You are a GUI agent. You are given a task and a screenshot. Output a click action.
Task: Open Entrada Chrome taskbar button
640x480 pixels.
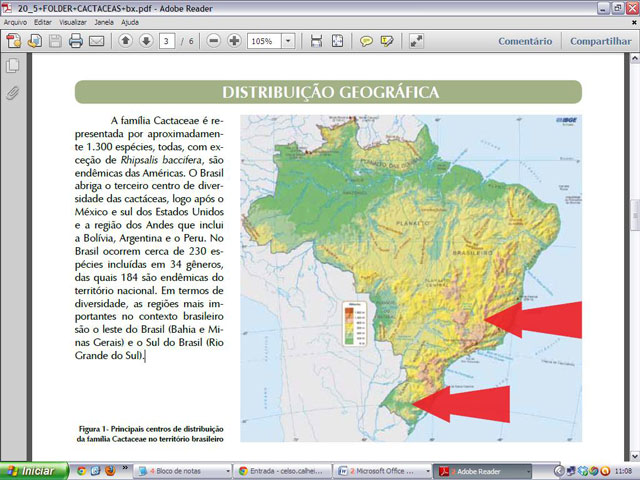[x=282, y=471]
